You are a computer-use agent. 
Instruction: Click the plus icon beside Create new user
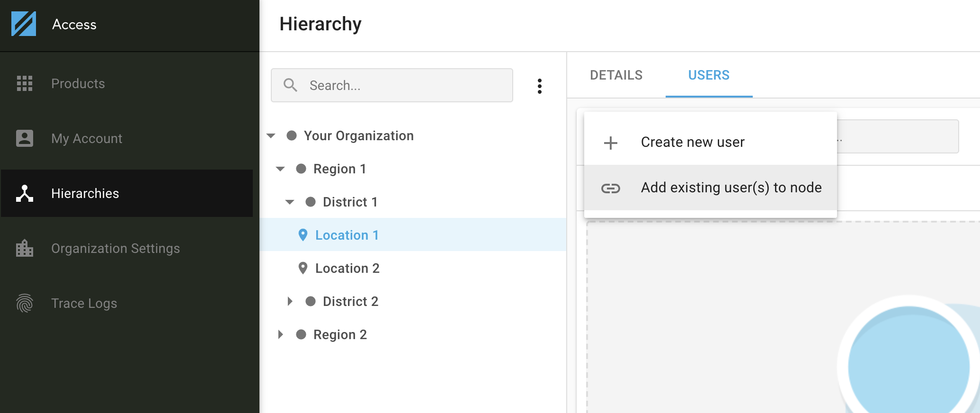click(x=611, y=143)
